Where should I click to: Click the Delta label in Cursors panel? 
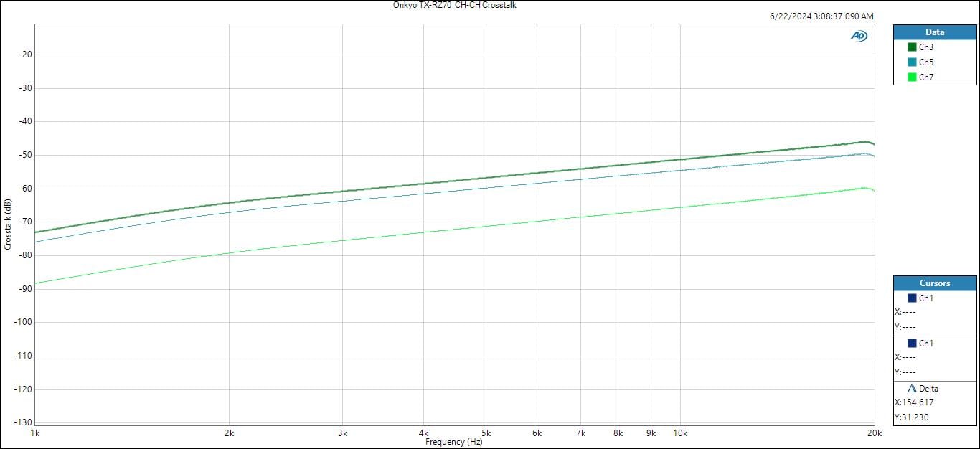click(928, 389)
